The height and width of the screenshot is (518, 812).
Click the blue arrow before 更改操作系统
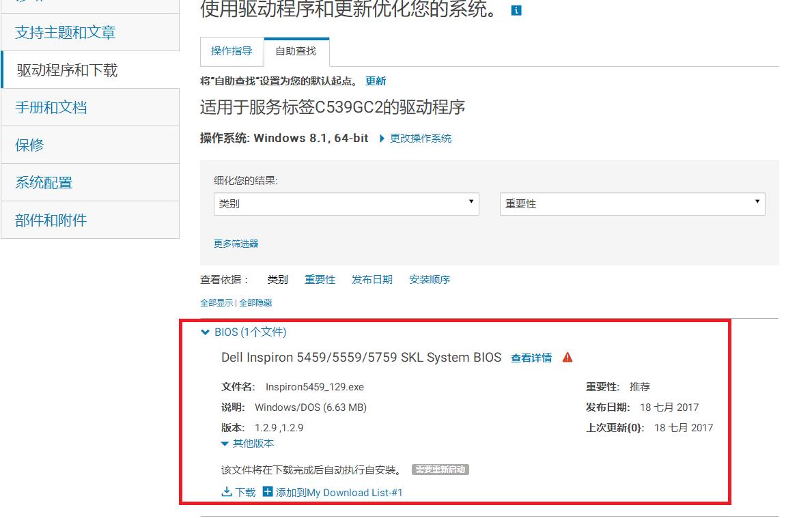point(381,139)
